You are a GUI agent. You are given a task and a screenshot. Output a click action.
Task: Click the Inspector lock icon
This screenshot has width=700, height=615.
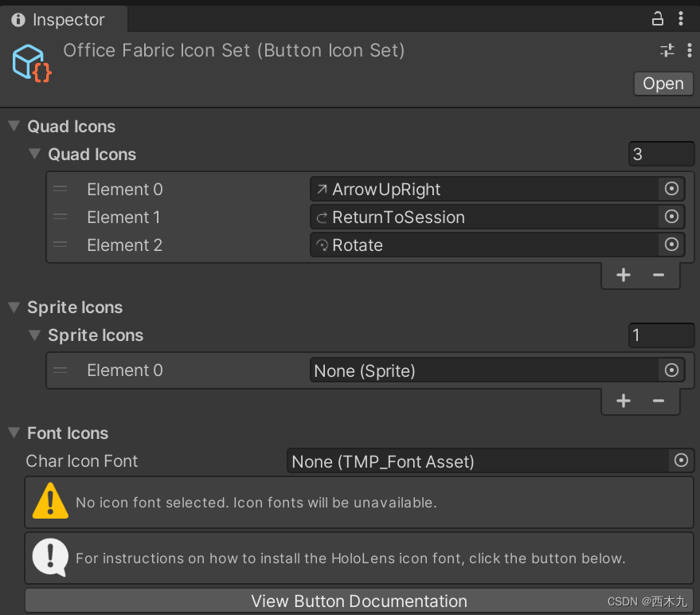657,19
